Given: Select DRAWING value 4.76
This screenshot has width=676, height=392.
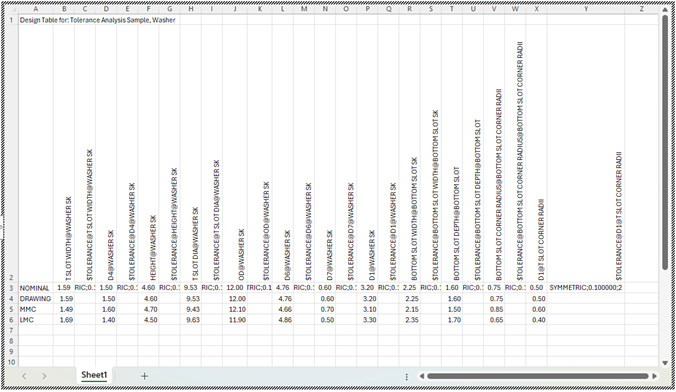Looking at the screenshot, I should pyautogui.click(x=283, y=298).
